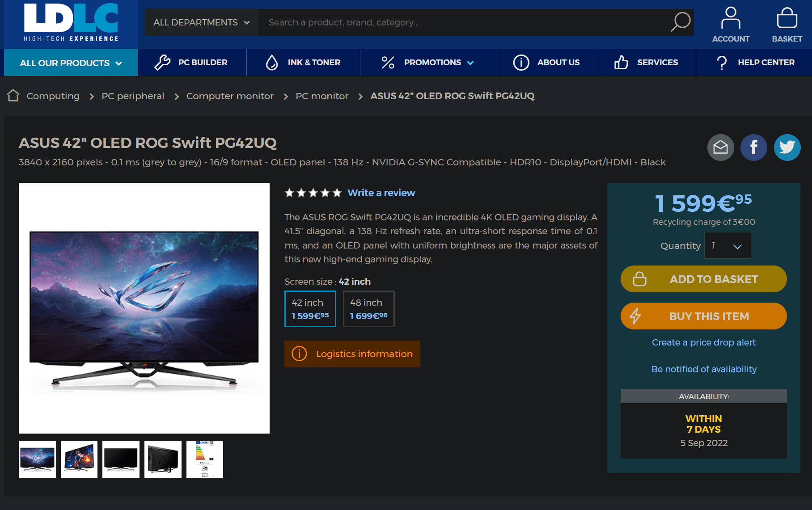Viewport: 812px width, 510px height.
Task: Select second thumbnail angled monitor view
Action: click(x=79, y=459)
